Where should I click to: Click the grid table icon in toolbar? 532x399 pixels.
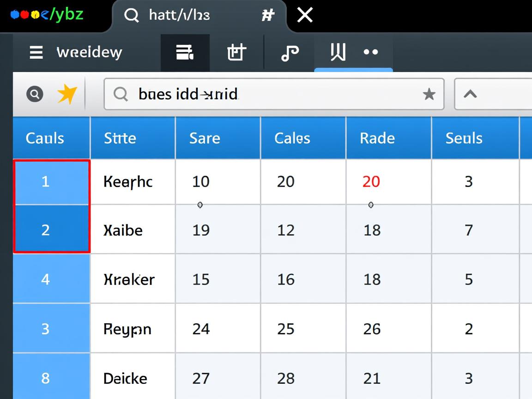click(236, 53)
